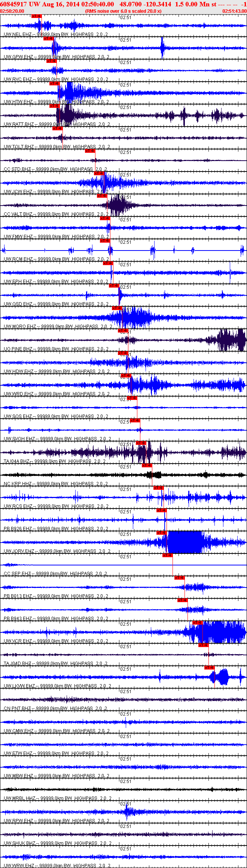This screenshot has width=247, height=868.
Task: Select the UQ PINE BHZ station label
Action: click(x=18, y=349)
